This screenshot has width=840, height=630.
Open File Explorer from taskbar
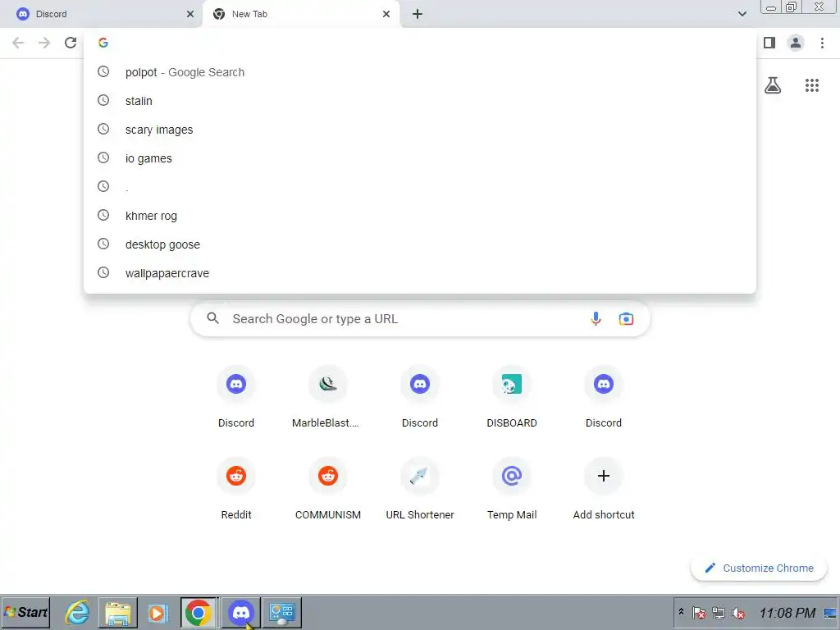point(118,612)
